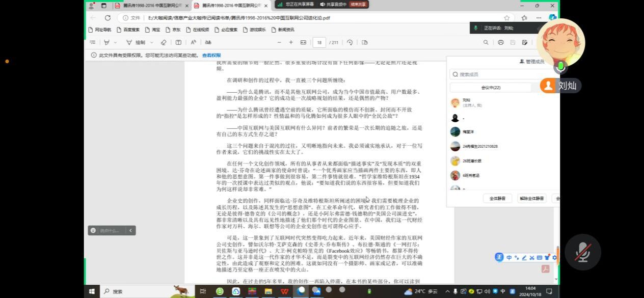Viewport: 644px width, 298px height.
Task: Print the PDF using printer icon
Action: [x=501, y=42]
